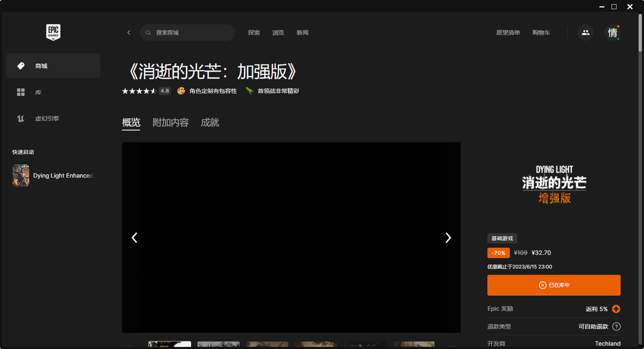Open the 愿望清单 wishlist
Screen dimensions: 644x349
pos(508,32)
